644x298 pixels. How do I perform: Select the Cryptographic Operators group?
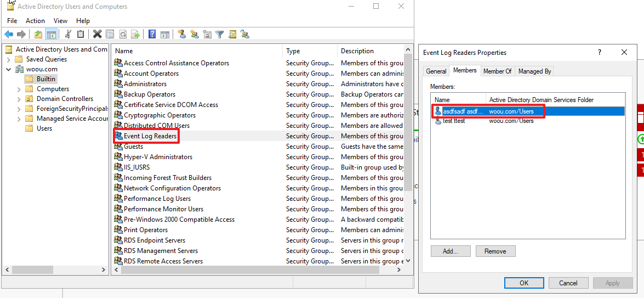click(x=160, y=115)
